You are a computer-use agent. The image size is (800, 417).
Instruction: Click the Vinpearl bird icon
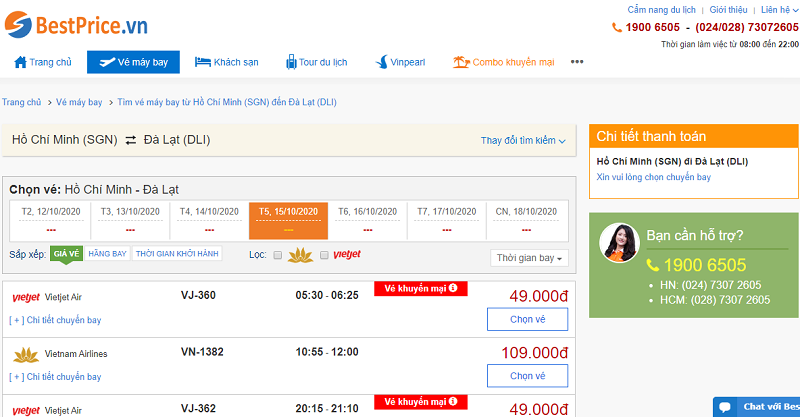[x=382, y=62]
